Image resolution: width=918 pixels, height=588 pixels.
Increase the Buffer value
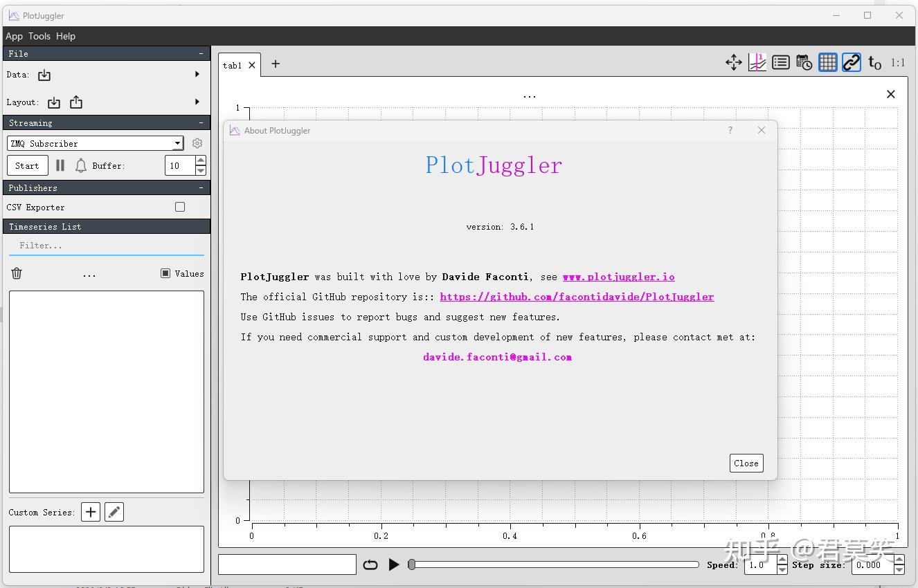201,160
